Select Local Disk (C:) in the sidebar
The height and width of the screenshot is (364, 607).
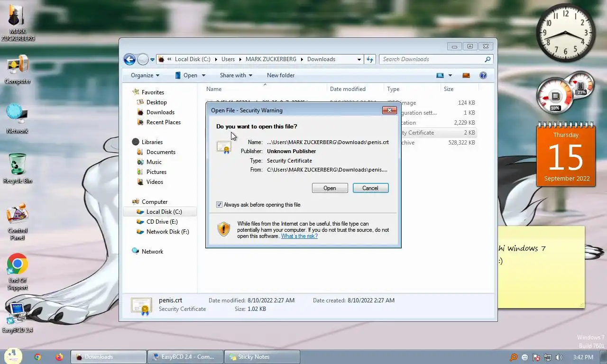pos(164,212)
